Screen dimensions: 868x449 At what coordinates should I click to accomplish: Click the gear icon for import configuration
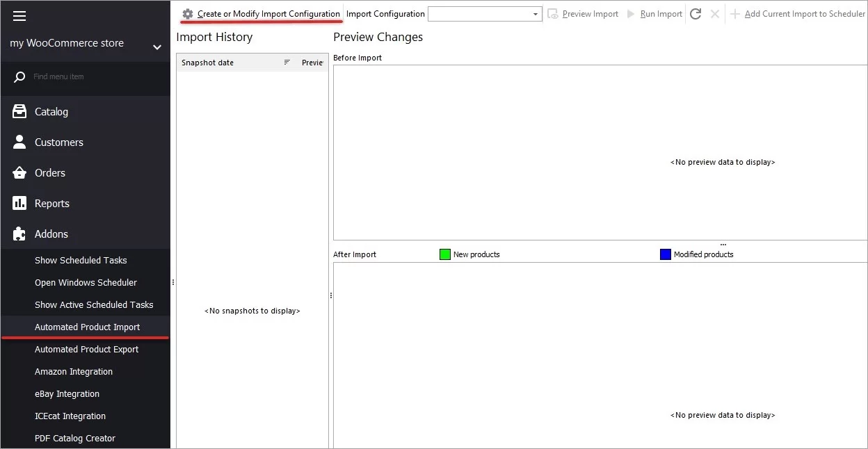tap(186, 13)
